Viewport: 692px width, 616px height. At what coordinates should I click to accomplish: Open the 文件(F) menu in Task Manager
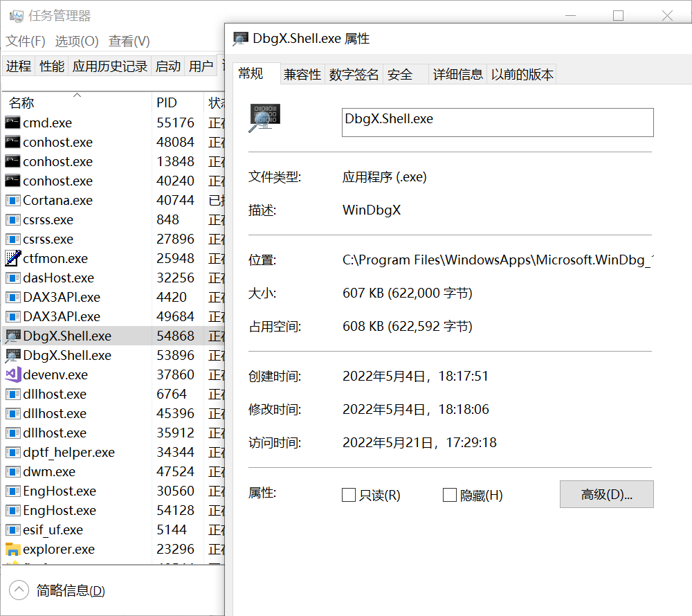[x=26, y=41]
